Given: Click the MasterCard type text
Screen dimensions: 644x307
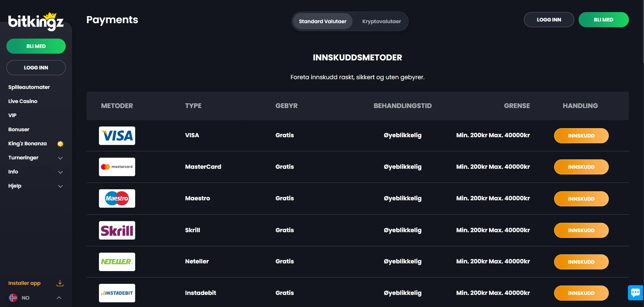Looking at the screenshot, I should pos(203,167).
